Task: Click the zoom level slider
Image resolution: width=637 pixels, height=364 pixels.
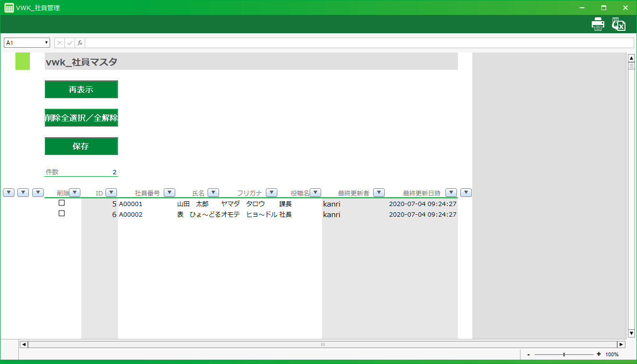Action: tap(564, 354)
